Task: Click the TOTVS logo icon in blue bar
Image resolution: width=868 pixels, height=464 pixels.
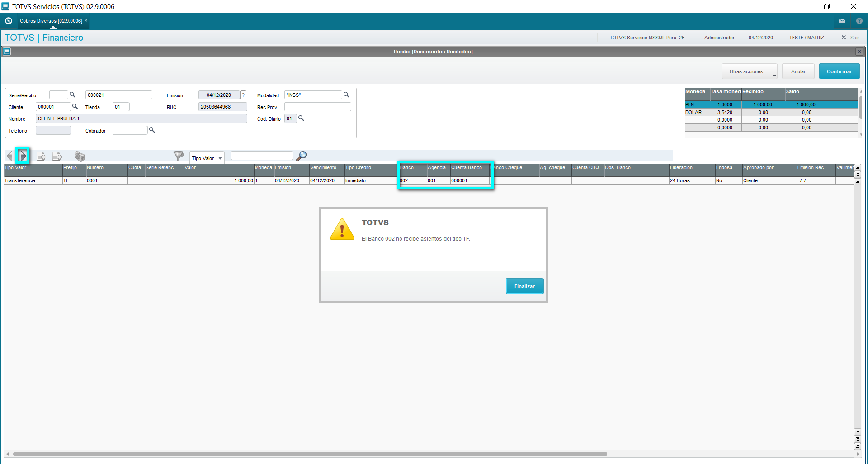Action: tap(8, 21)
